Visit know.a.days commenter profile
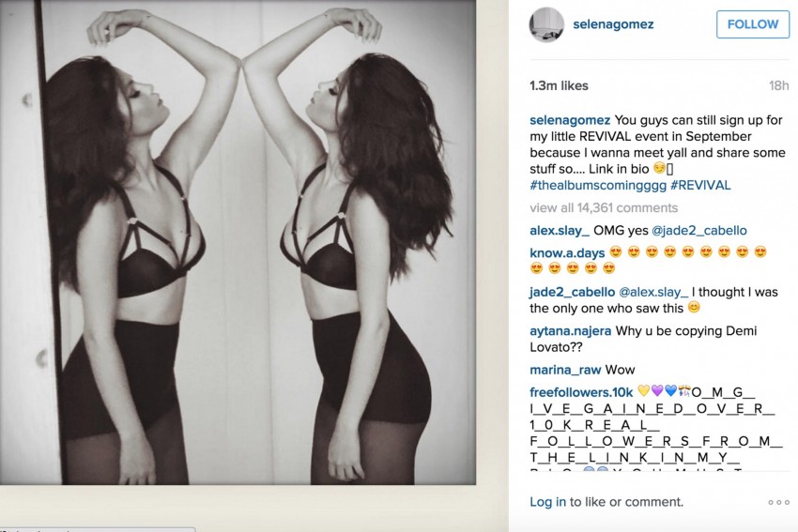The image size is (798, 532). [567, 252]
